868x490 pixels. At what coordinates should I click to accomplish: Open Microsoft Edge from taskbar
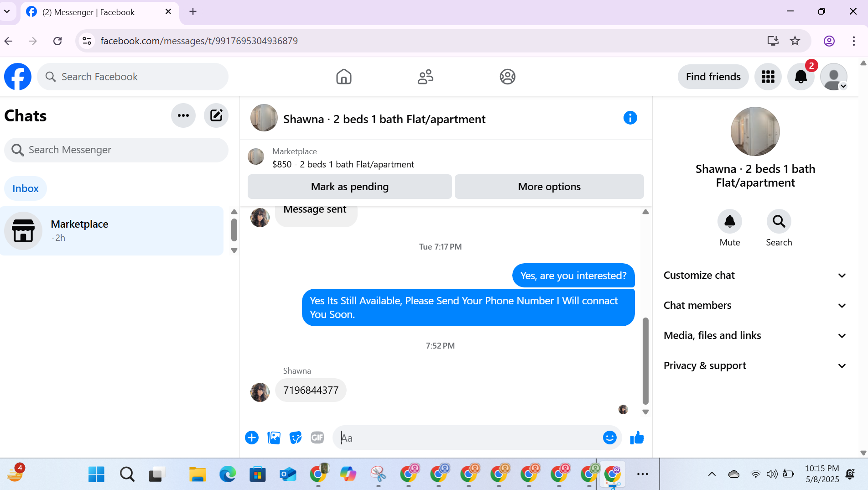pyautogui.click(x=227, y=474)
